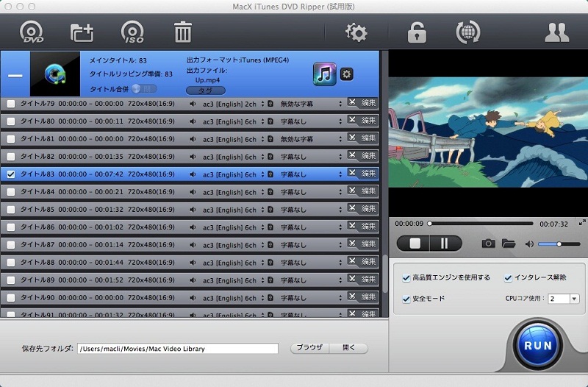Image resolution: width=588 pixels, height=387 pixels.
Task: Open subtitle dropdown for Title 87
Action: 340,245
